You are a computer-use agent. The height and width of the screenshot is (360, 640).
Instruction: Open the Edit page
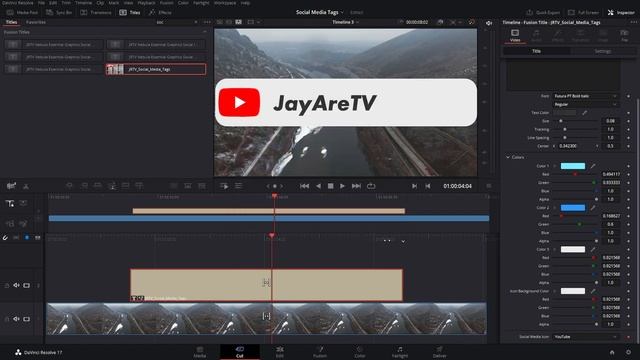[280, 352]
